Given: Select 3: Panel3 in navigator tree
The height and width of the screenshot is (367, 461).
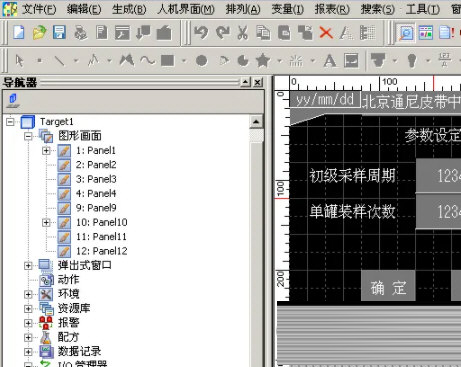Looking at the screenshot, I should [96, 179].
